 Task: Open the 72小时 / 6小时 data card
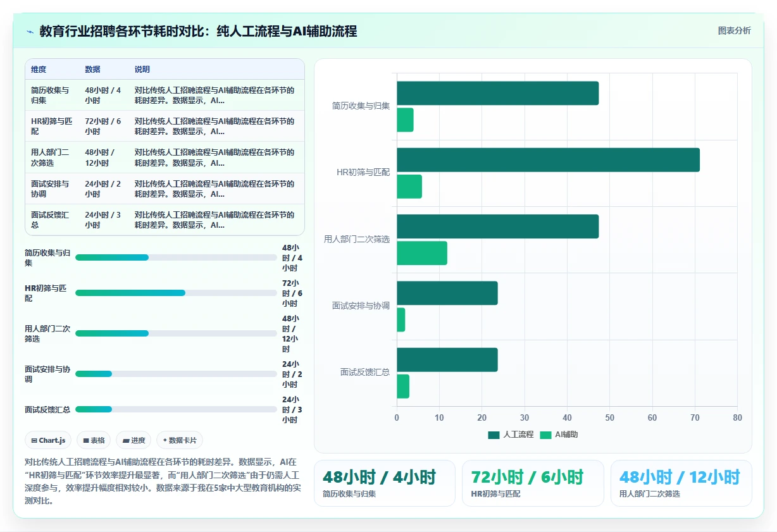click(x=533, y=483)
